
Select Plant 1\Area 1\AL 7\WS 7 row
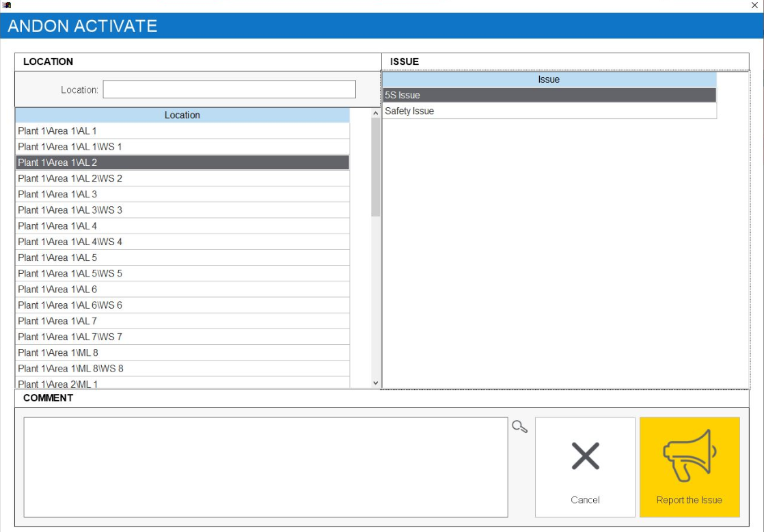182,337
